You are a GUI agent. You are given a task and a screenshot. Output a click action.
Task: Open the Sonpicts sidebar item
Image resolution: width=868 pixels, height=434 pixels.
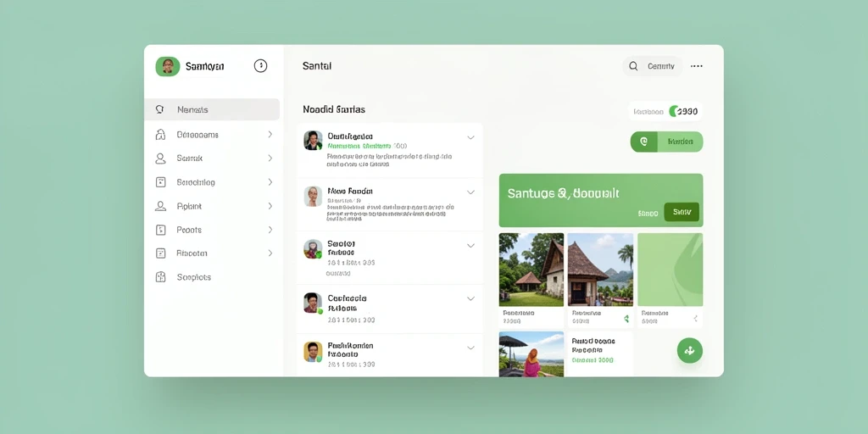click(x=212, y=277)
